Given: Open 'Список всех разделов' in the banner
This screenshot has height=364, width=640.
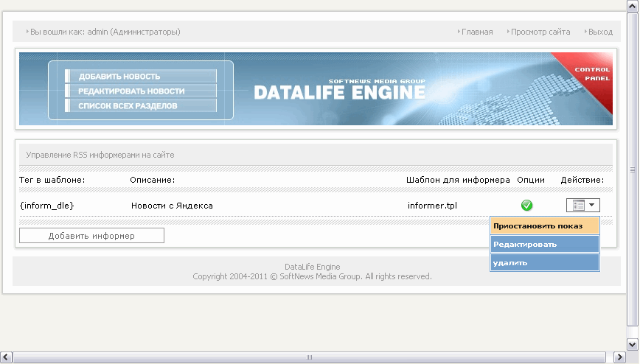Looking at the screenshot, I should pos(128,106).
